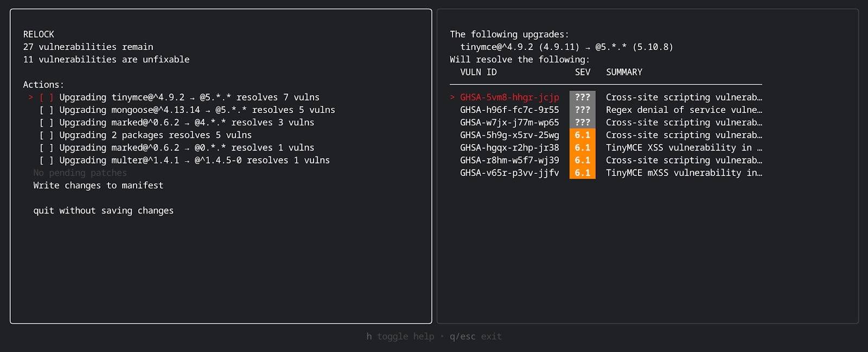This screenshot has width=868, height=352.
Task: Select 'Upgrading 2 packages resolves 5 vulns' text
Action: click(x=156, y=135)
